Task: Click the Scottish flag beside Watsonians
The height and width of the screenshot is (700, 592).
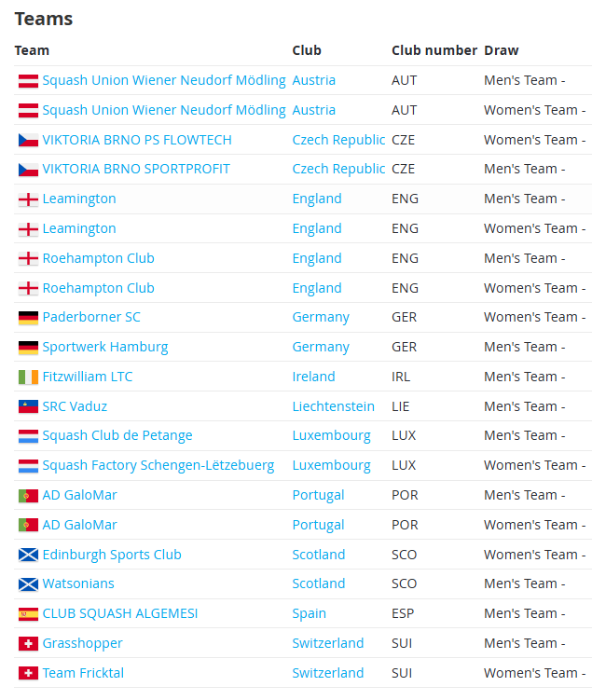Action: coord(28,584)
